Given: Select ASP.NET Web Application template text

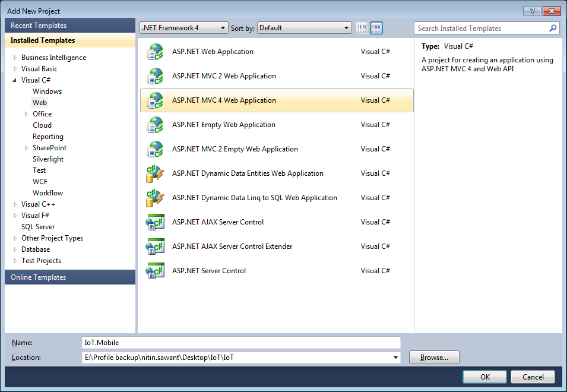Looking at the screenshot, I should point(213,52).
